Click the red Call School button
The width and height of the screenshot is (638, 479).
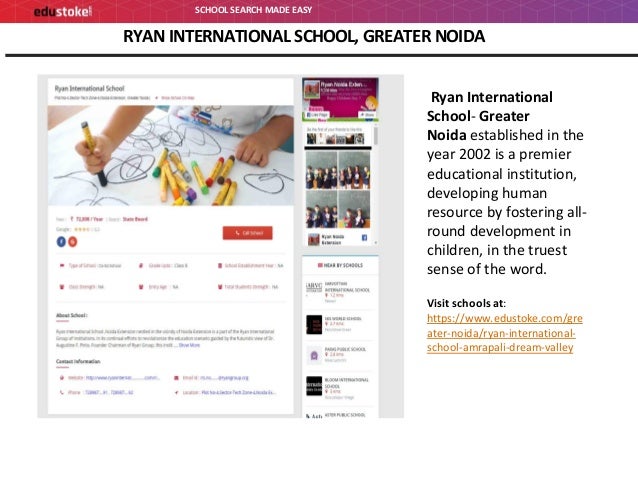pos(247,233)
